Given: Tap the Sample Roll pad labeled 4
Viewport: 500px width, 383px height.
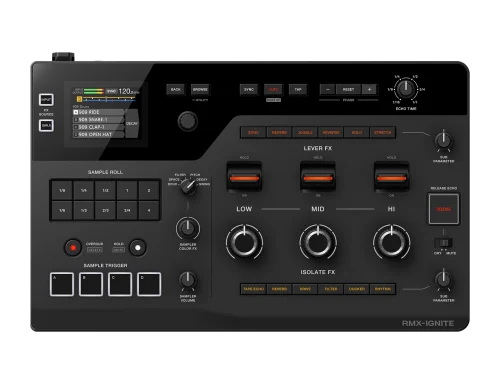Looking at the screenshot, I should (x=149, y=210).
